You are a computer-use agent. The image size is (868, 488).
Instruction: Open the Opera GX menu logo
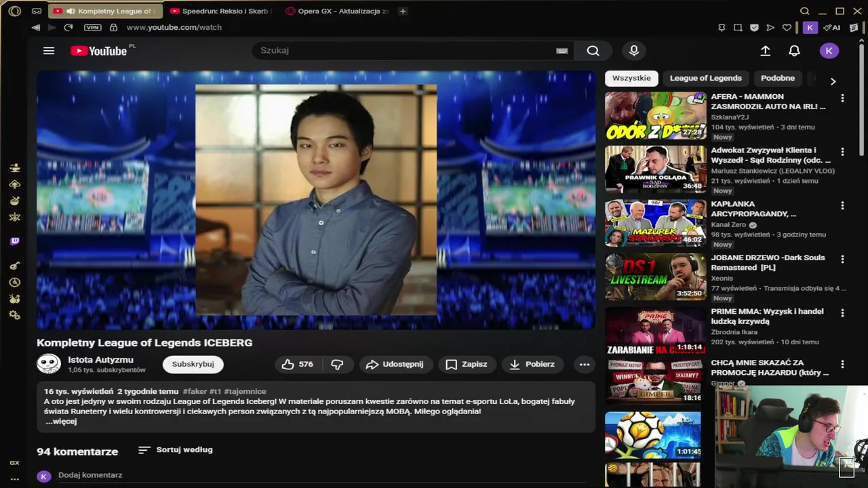pos(15,11)
